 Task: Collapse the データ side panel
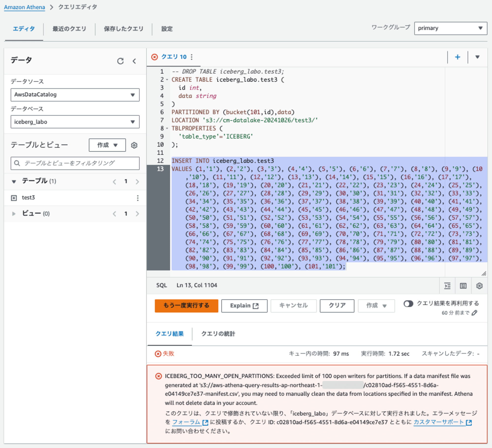(x=134, y=61)
